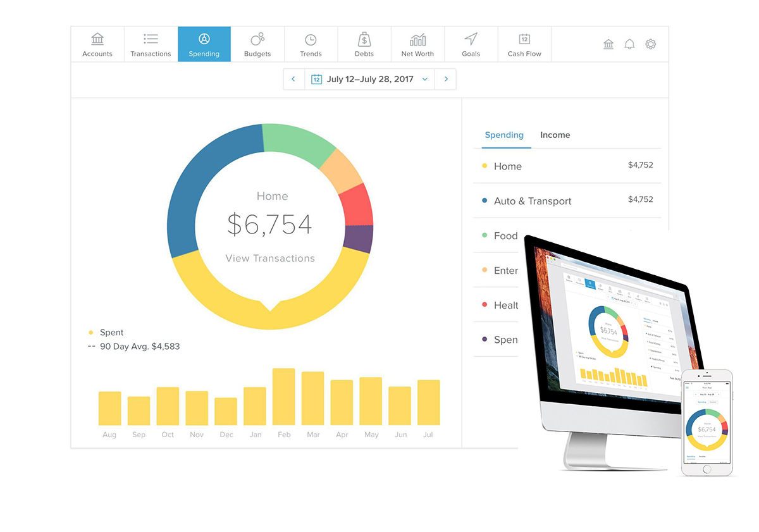Go to next date range arrow
The image size is (759, 532).
[x=446, y=79]
